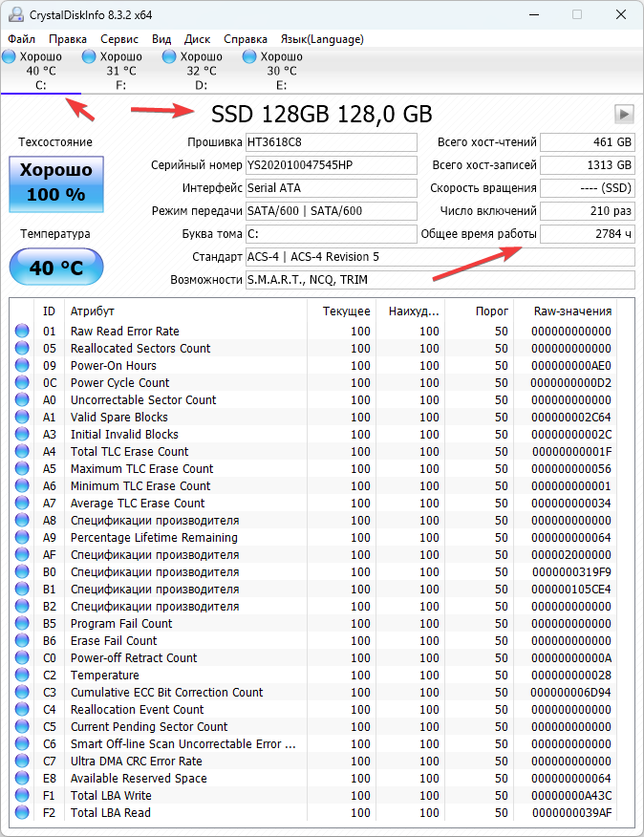Viewport: 644px width, 837px height.
Task: Select the disk titled SSD 128GB 128,0 GB
Action: coord(321,114)
